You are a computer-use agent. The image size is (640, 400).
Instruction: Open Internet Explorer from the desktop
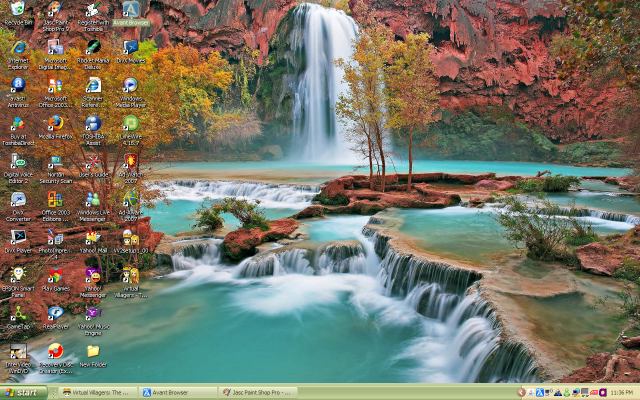18,49
